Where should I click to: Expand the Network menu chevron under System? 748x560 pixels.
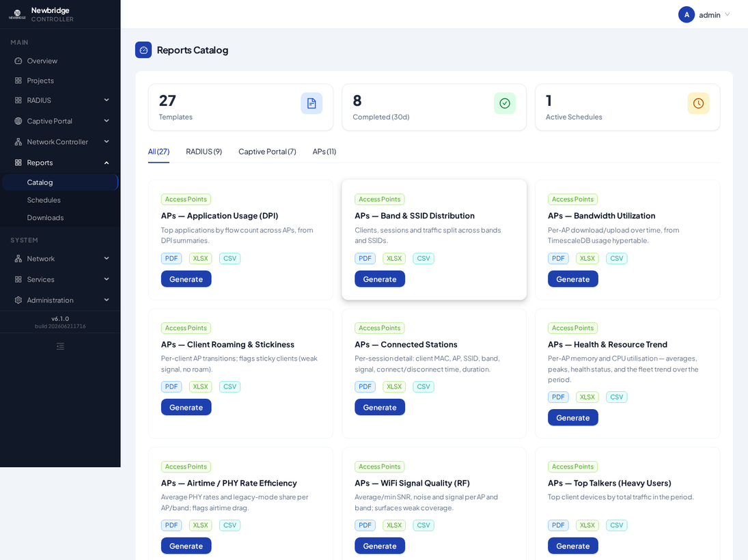[107, 259]
